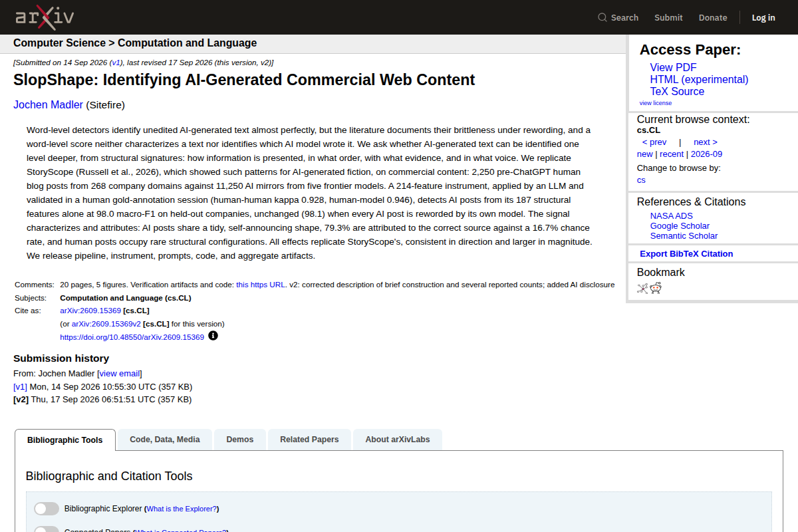Switch to the Demos tab
Viewport: 798px width, 532px height.
(x=240, y=440)
